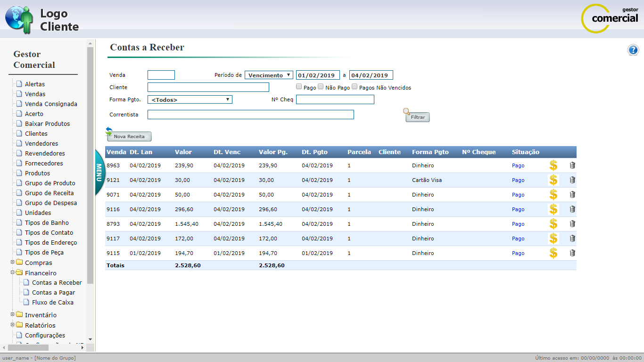
Task: Click the value 1.545,40 in Valor column
Action: (x=187, y=224)
